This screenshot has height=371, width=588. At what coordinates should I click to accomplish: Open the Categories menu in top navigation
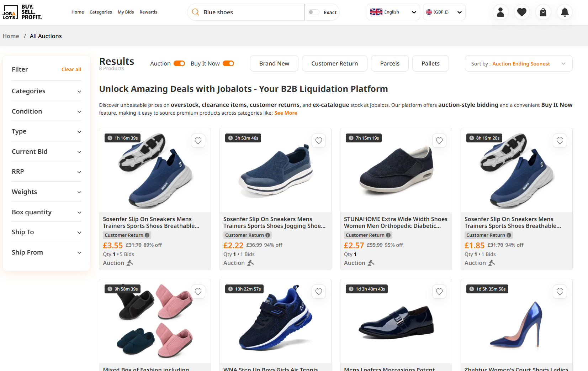coord(101,12)
